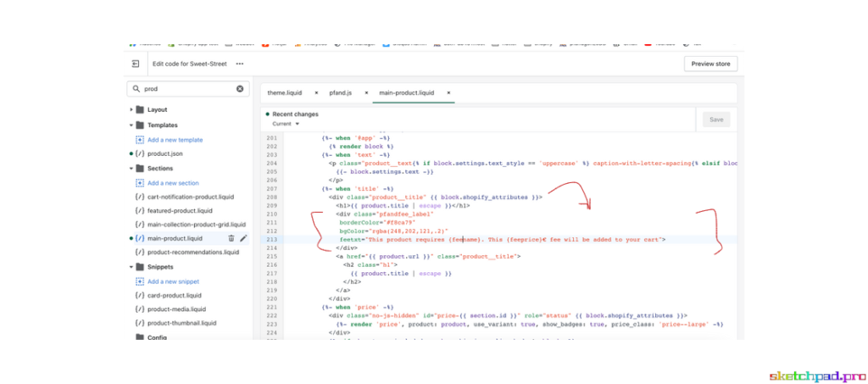This screenshot has height=384, width=868.
Task: Click 'Edit code for Sweet-Street' title
Action: [190, 64]
